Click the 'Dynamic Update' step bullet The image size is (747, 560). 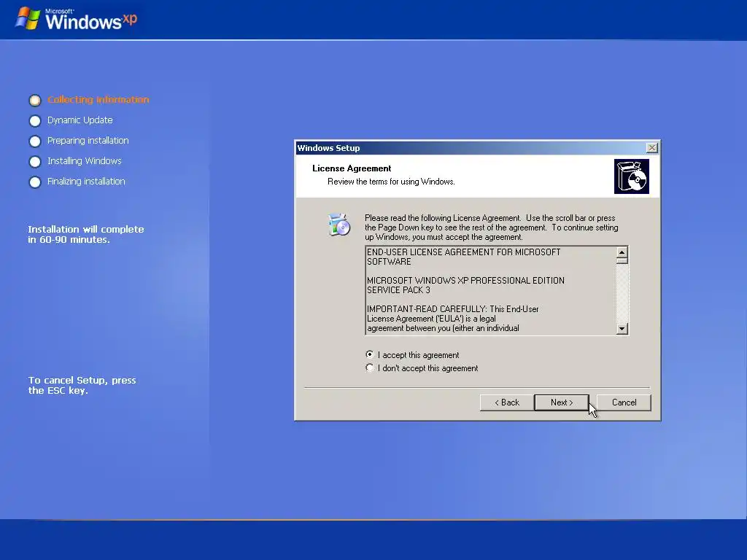[35, 121]
